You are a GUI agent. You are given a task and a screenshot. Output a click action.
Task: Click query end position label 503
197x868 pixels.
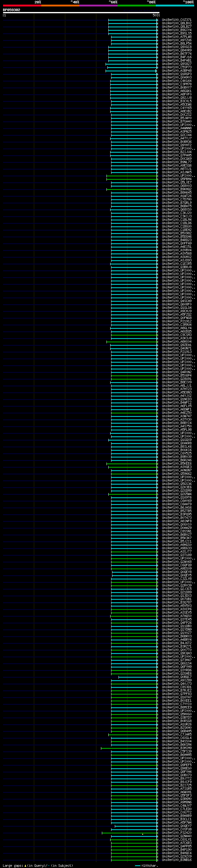click(155, 15)
